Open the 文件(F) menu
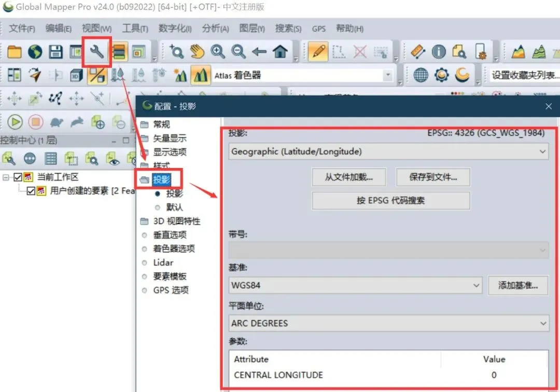This screenshot has width=560, height=392. point(22,29)
